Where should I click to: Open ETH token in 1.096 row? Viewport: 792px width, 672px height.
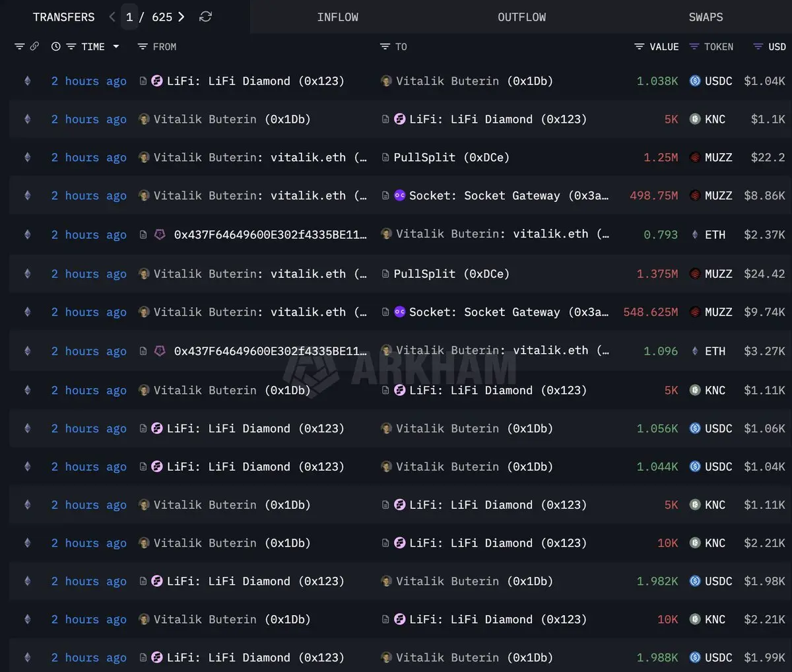tap(708, 352)
